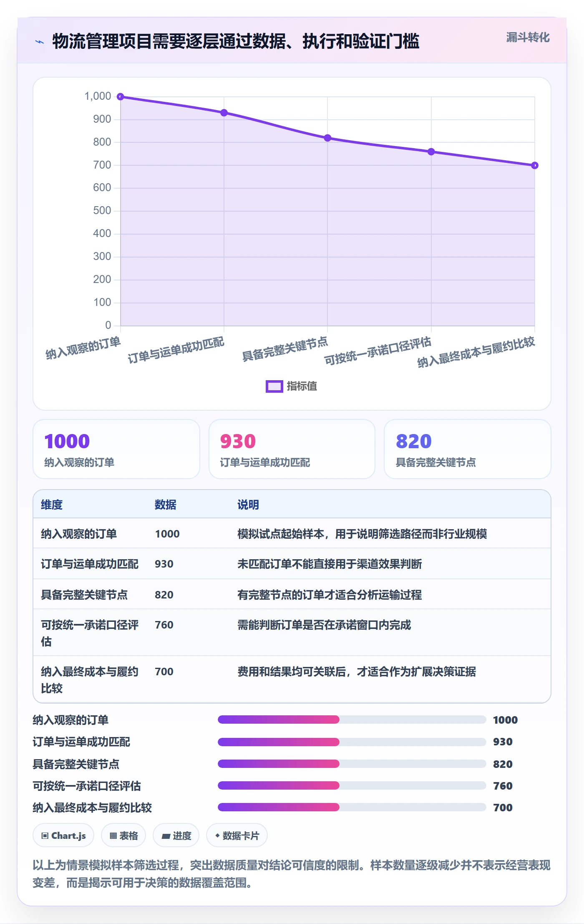Click table cell value 760
Viewport: 584px width, 924px height.
pos(164,625)
